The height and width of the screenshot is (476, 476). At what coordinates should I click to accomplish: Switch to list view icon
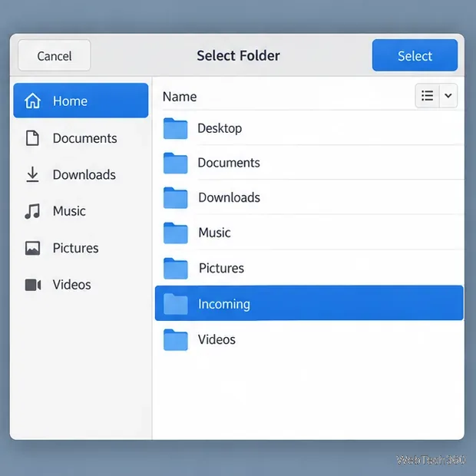[427, 96]
